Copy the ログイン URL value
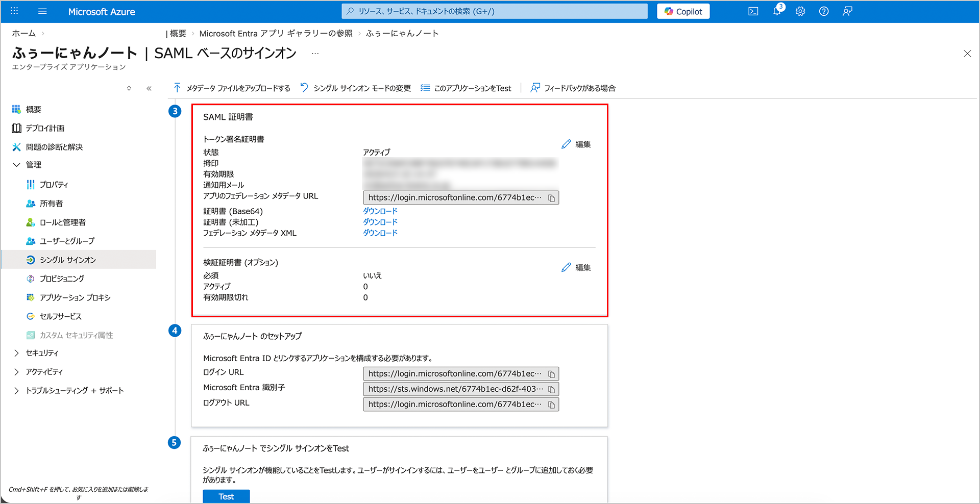 point(551,374)
